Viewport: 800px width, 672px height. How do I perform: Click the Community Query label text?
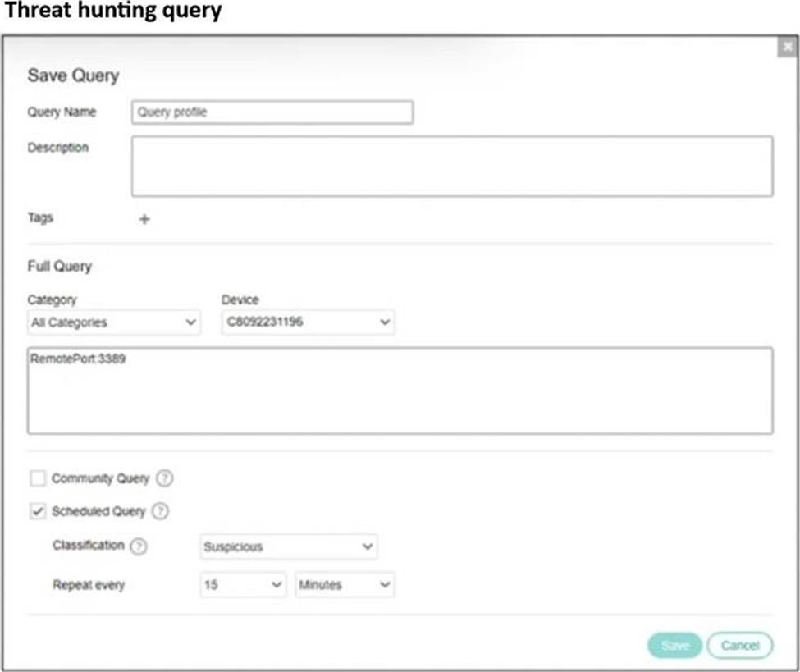tap(100, 478)
